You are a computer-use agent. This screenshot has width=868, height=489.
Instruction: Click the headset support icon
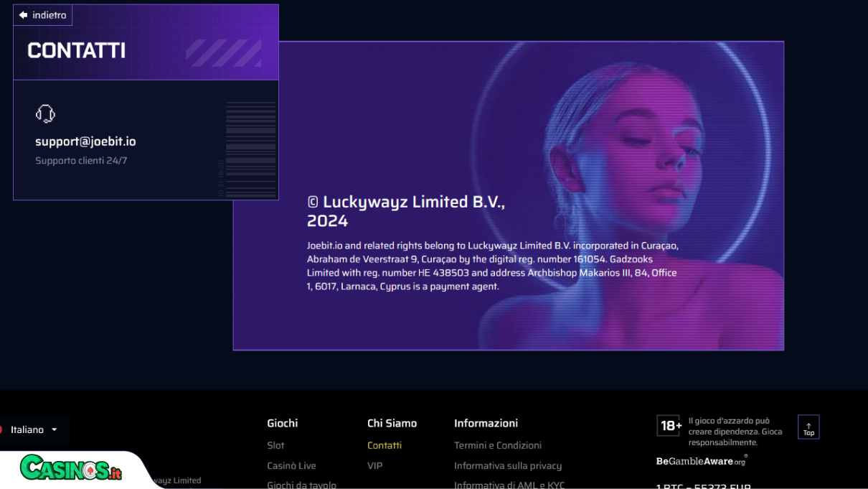click(45, 113)
